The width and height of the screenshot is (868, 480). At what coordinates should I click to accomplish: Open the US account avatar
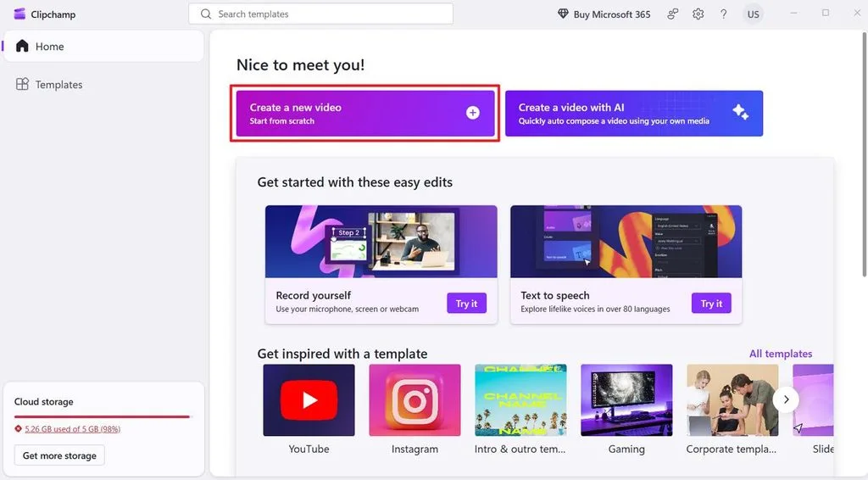click(753, 14)
